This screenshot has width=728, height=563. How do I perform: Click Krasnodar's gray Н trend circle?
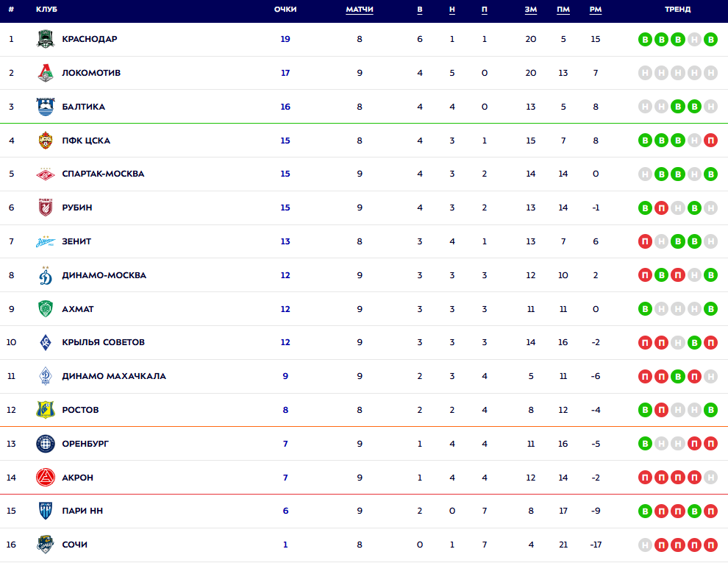click(694, 39)
